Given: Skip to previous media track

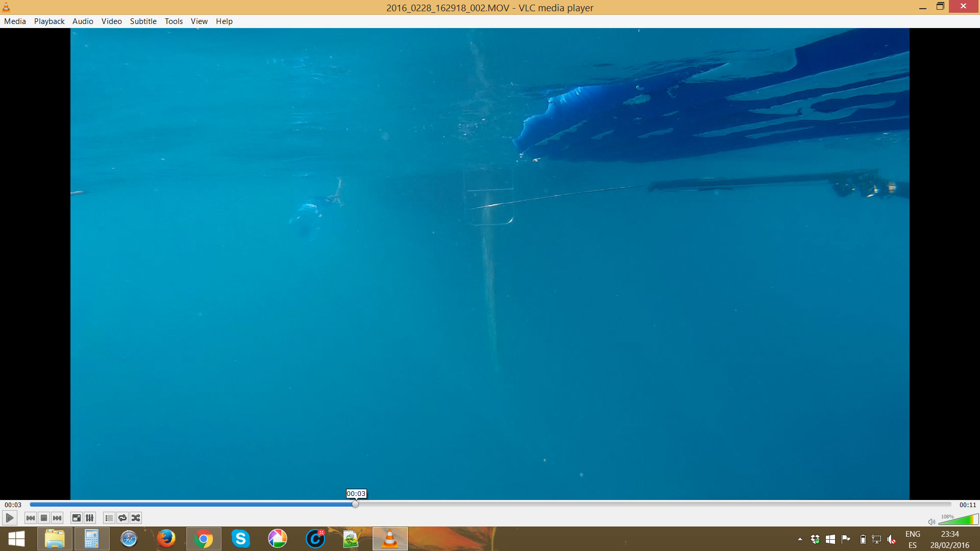Looking at the screenshot, I should pos(31,518).
